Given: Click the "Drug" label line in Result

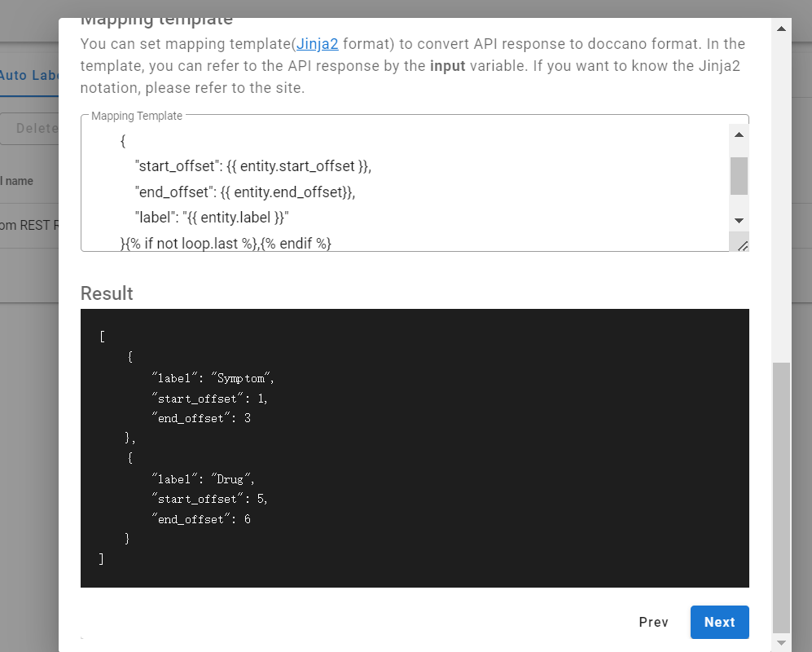Looking at the screenshot, I should 203,479.
